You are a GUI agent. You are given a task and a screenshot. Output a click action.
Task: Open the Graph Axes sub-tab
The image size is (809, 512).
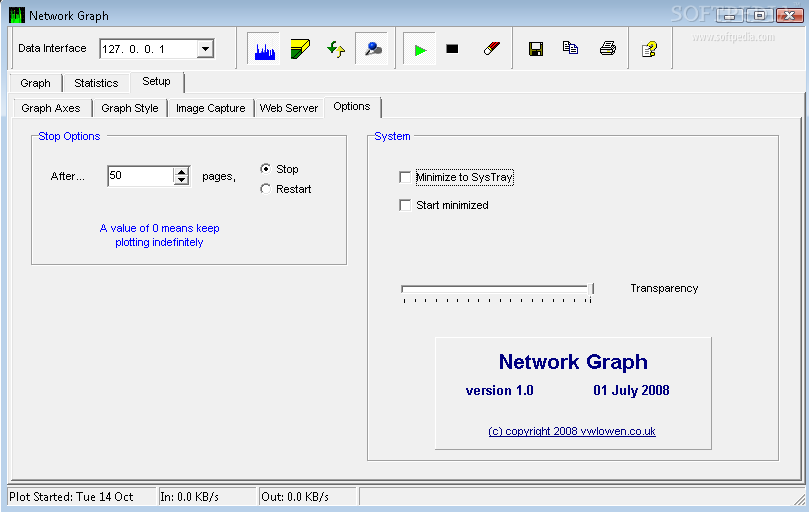(51, 108)
